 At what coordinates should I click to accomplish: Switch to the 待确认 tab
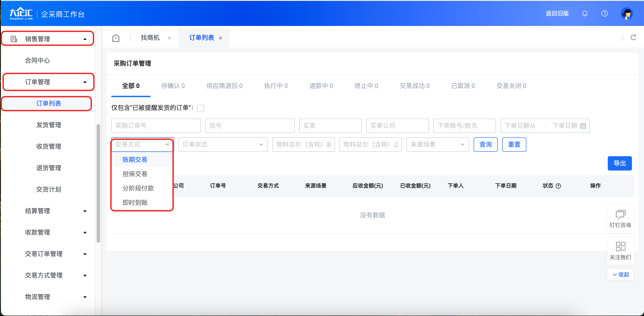173,86
